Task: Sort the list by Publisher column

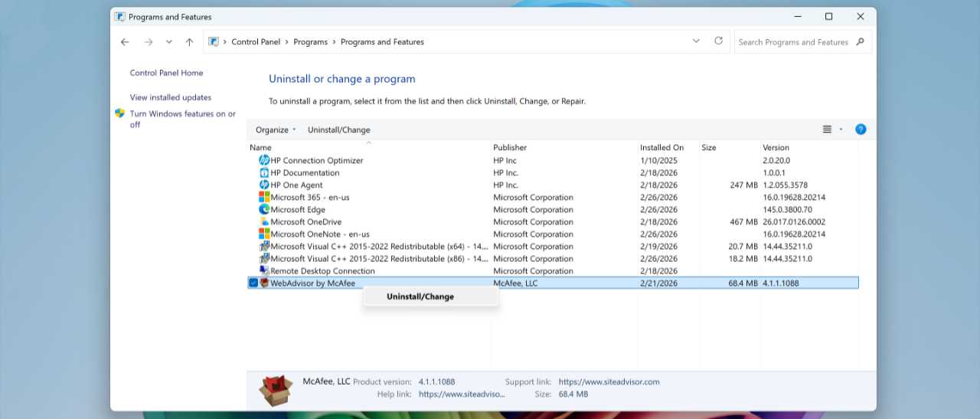Action: pyautogui.click(x=510, y=148)
